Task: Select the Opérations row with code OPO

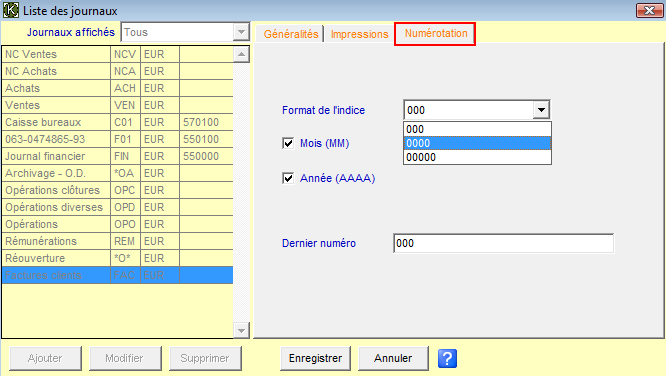Action: 118,224
